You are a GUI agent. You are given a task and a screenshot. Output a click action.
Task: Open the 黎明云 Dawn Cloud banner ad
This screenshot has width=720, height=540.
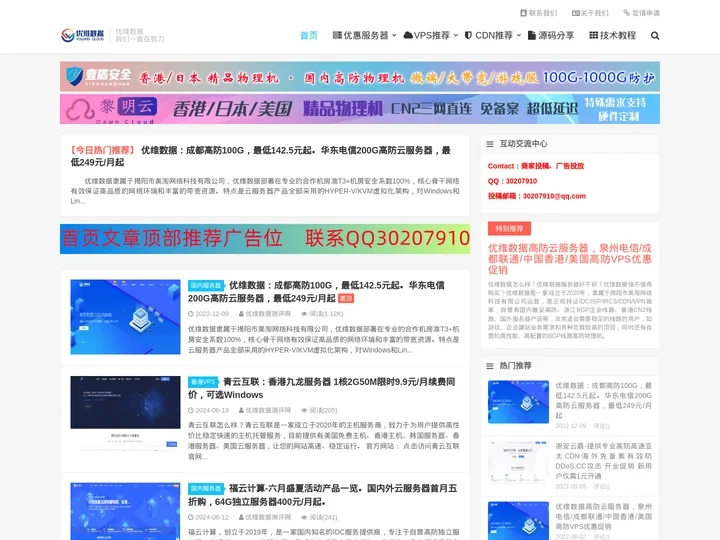coord(360,109)
